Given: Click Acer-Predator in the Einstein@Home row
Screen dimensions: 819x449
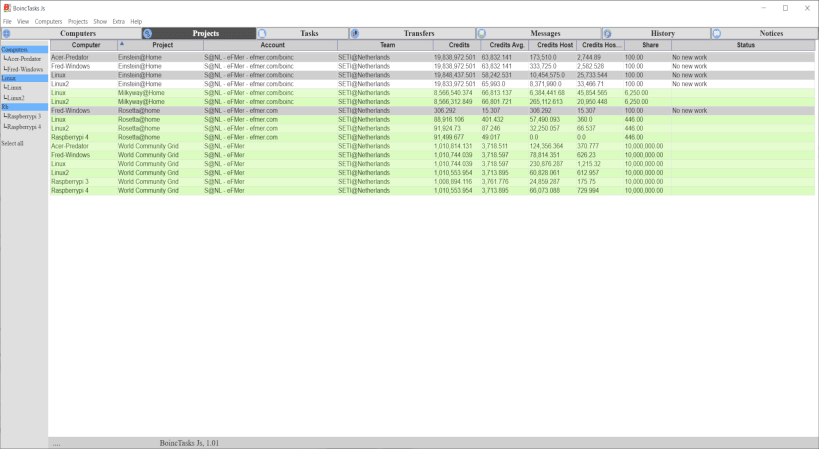Looking at the screenshot, I should [70, 57].
